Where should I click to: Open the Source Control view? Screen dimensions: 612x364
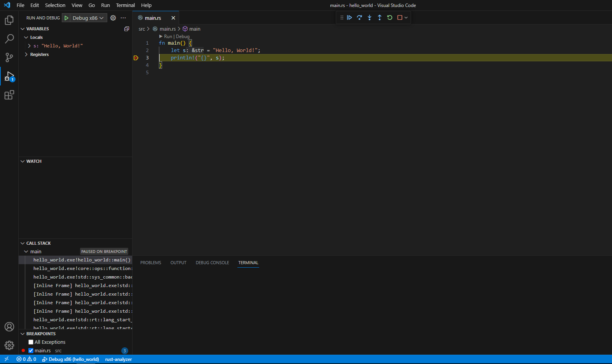pyautogui.click(x=9, y=57)
